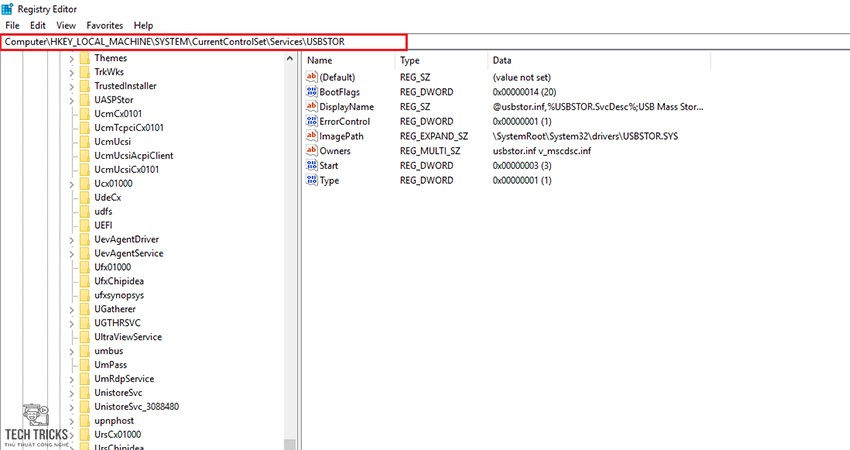
Task: Click the UASPStor folder icon
Action: pyautogui.click(x=85, y=100)
